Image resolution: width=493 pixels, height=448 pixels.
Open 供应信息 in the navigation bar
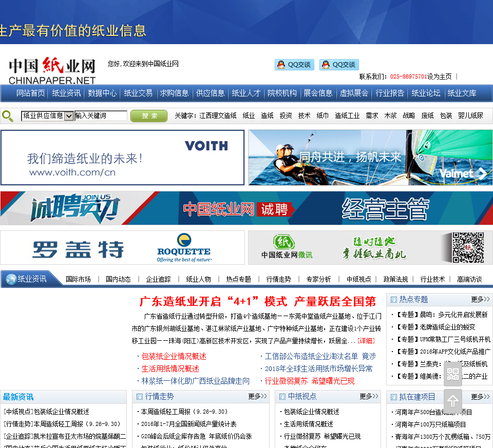click(210, 93)
